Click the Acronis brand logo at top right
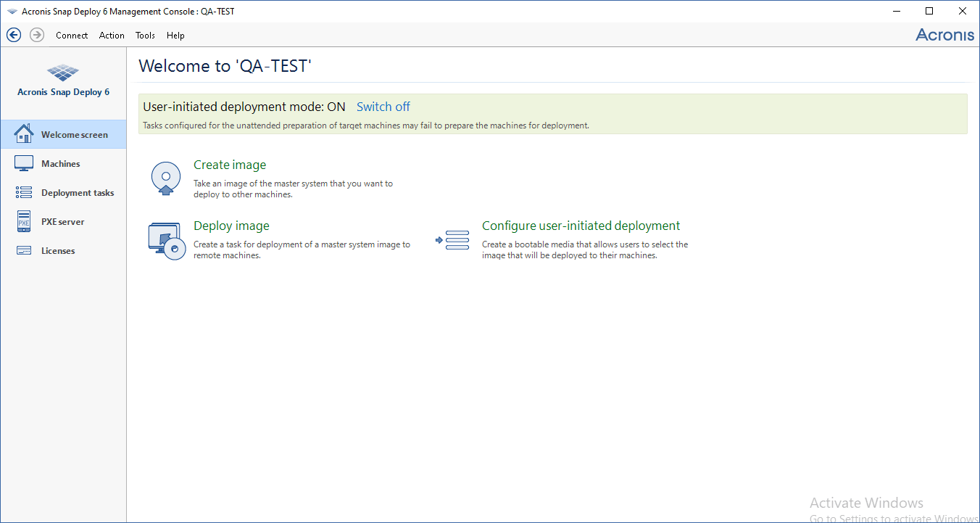 pyautogui.click(x=944, y=35)
